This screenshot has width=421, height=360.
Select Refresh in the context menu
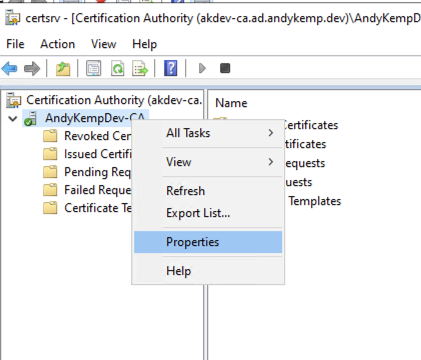pos(208,191)
